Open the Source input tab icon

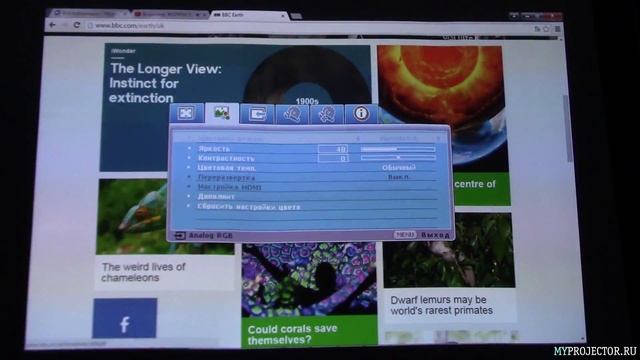click(x=257, y=113)
